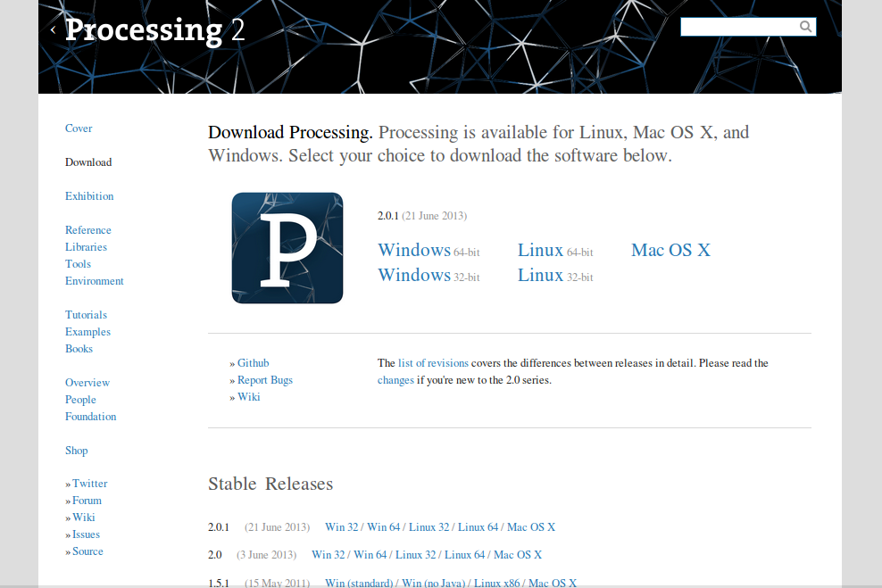Open Tutorials from the sidebar
Viewport: 882px width, 588px height.
86,315
